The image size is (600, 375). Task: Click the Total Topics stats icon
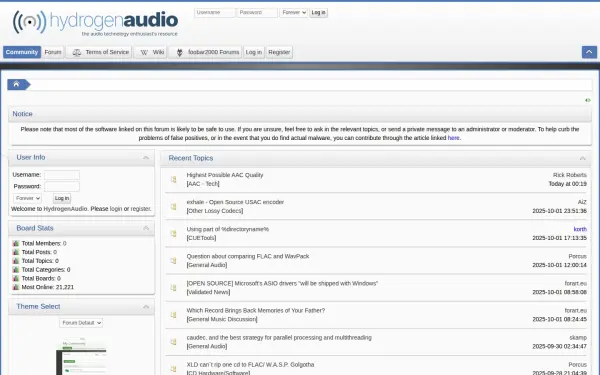tap(16, 261)
